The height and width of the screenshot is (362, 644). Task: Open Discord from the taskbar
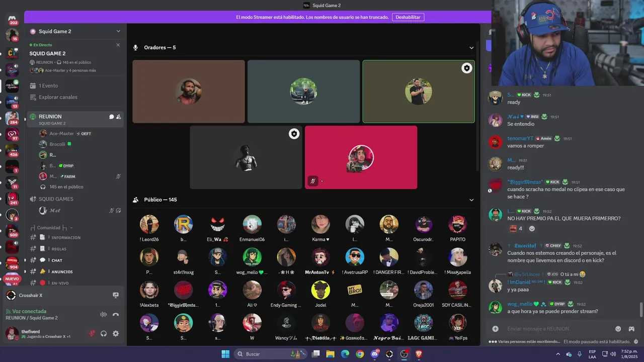(x=375, y=354)
